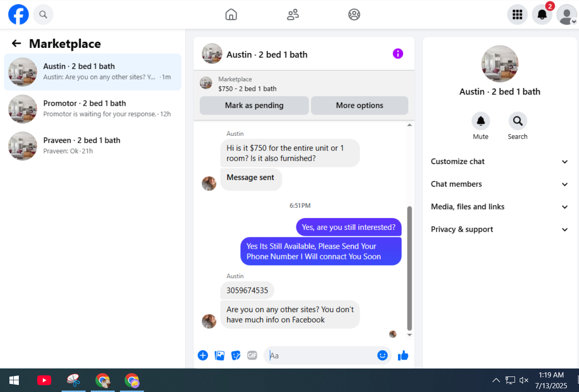Open the Facebook search magnifier

[x=43, y=15]
